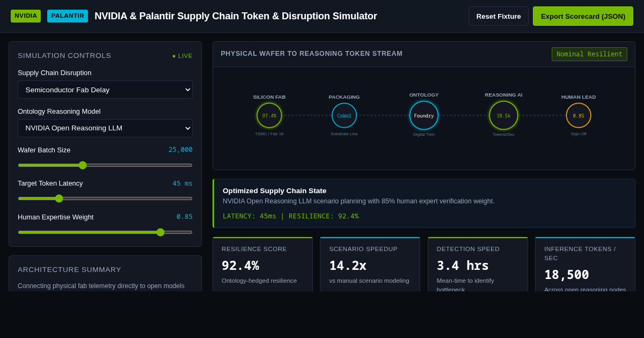Click the Reasoning AI 18.5k node
This screenshot has width=644, height=338.
tap(503, 115)
